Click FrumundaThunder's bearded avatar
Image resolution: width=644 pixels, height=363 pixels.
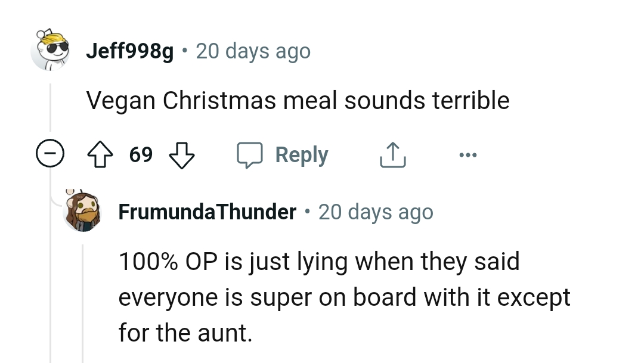pos(83,212)
